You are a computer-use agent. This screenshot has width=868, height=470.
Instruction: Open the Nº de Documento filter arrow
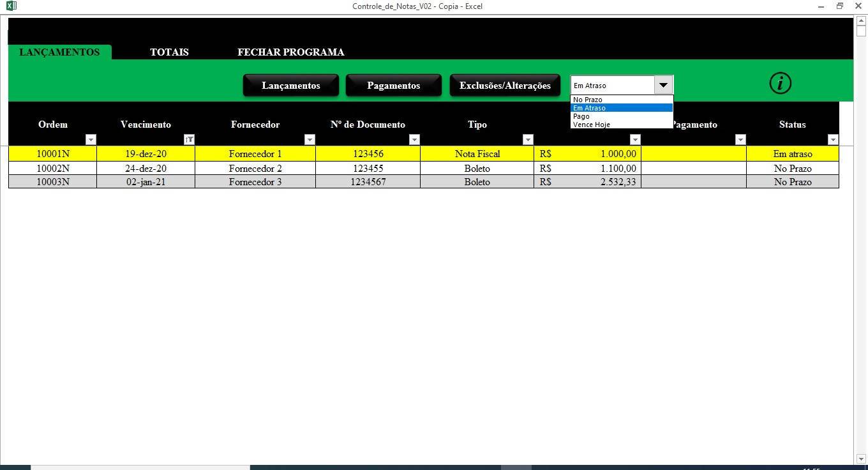click(415, 139)
